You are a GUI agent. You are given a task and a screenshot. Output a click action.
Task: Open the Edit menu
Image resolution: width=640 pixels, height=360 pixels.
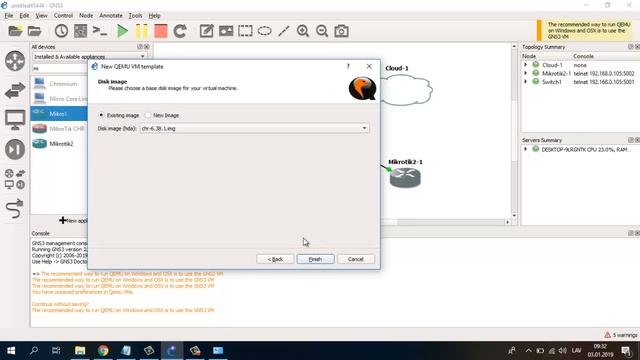pyautogui.click(x=24, y=16)
